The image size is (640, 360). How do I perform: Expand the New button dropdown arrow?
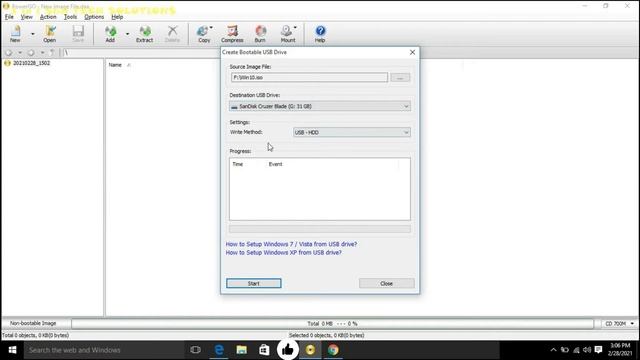33,34
